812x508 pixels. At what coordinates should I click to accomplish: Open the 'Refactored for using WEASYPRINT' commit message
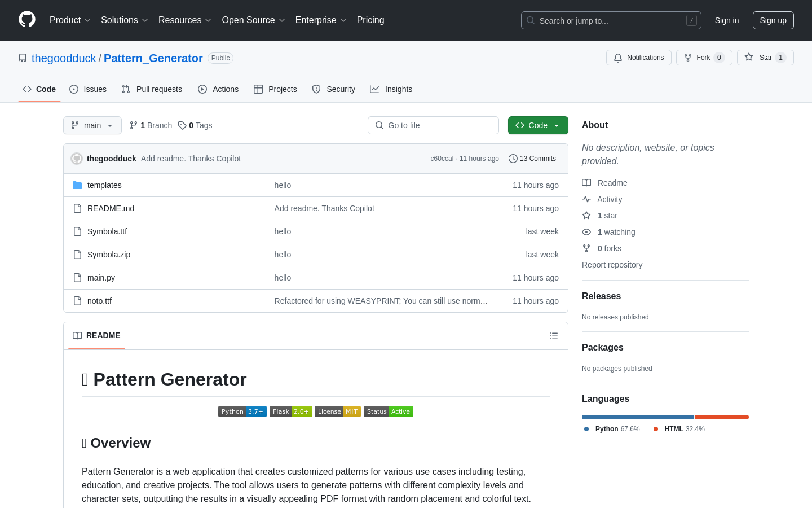pyautogui.click(x=381, y=301)
